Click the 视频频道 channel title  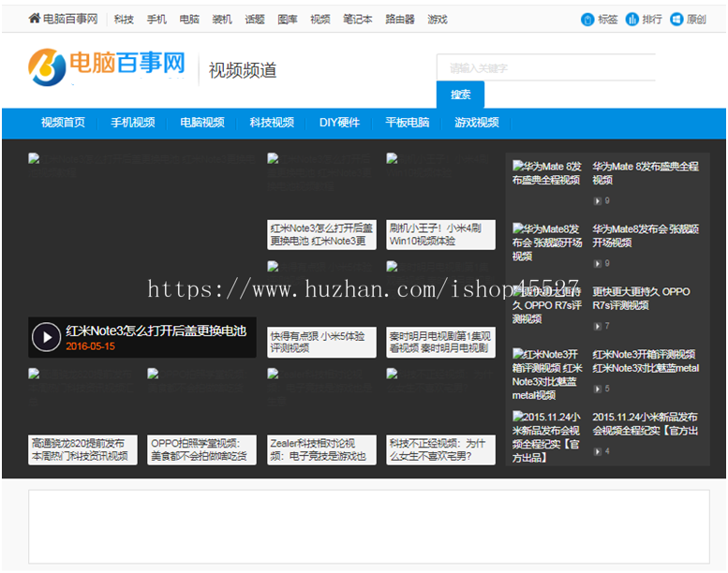coord(243,70)
